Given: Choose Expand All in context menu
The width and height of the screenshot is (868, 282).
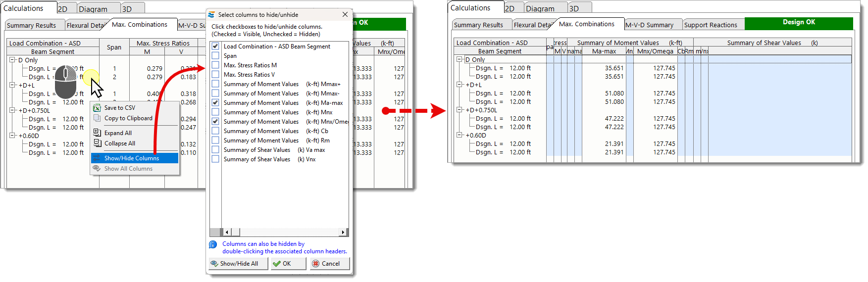Looking at the screenshot, I should coord(135,133).
